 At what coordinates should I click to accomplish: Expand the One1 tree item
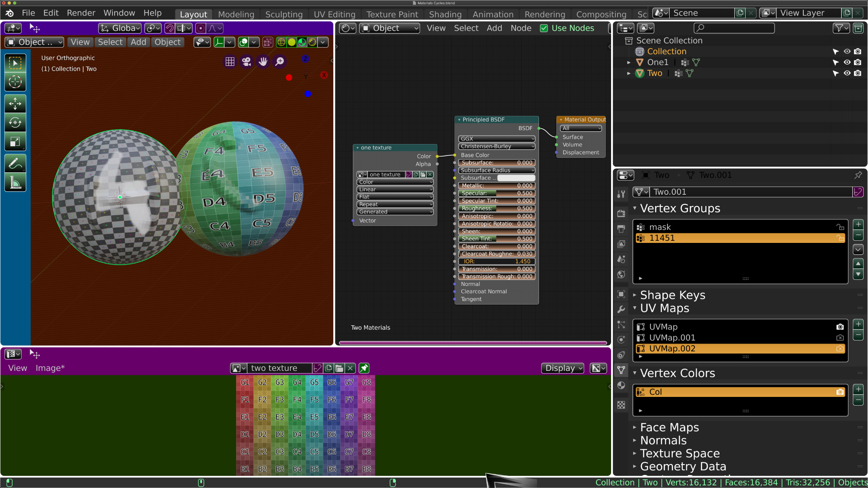(x=628, y=62)
